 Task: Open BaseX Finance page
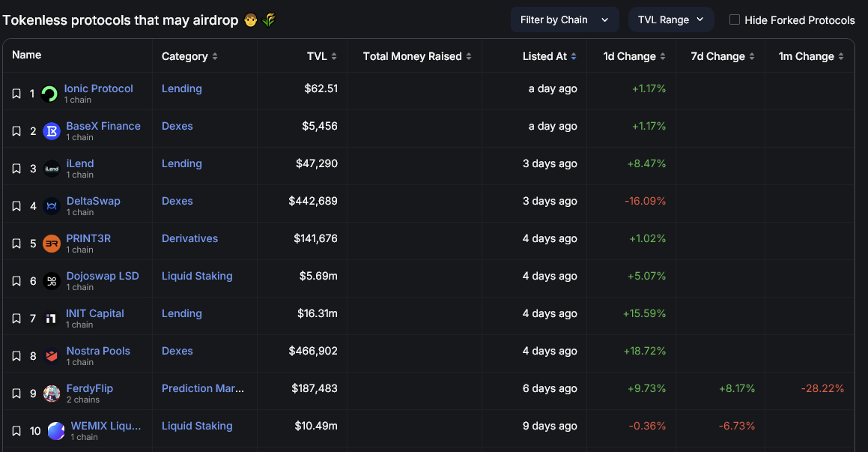(103, 126)
